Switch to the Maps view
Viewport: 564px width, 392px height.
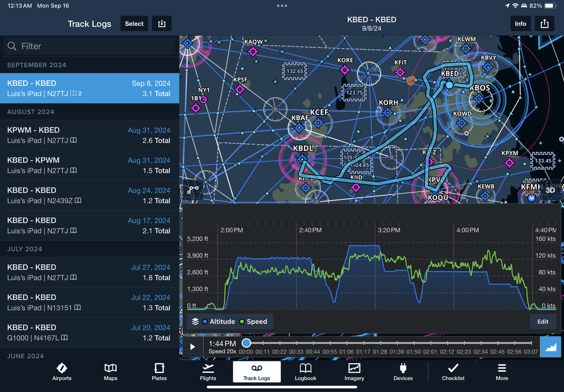[111, 372]
